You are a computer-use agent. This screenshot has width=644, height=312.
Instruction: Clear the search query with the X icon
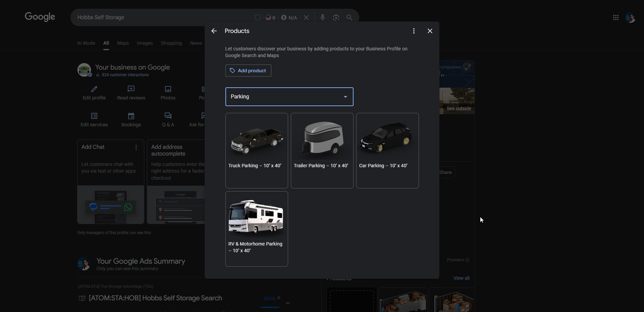coord(306,17)
